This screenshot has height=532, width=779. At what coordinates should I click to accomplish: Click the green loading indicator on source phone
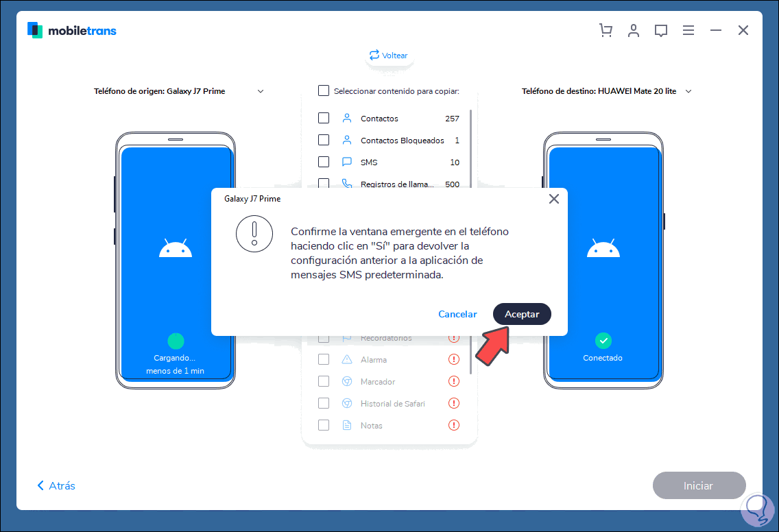point(176,341)
